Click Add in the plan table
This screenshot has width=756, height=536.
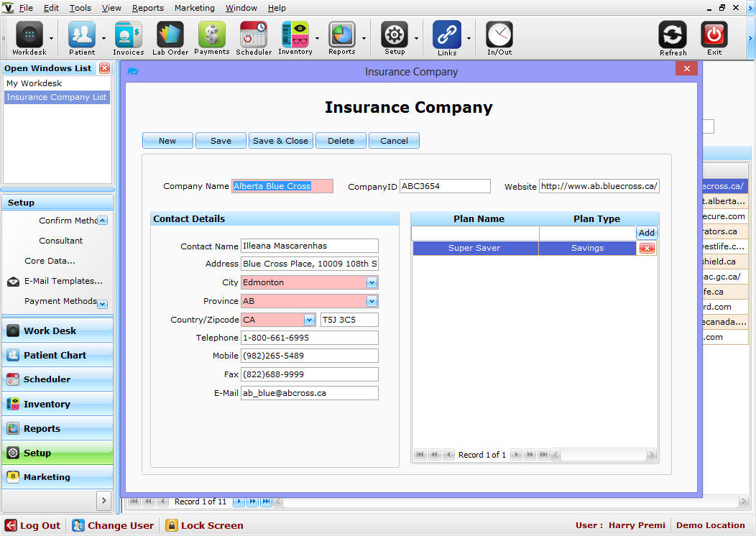(647, 233)
